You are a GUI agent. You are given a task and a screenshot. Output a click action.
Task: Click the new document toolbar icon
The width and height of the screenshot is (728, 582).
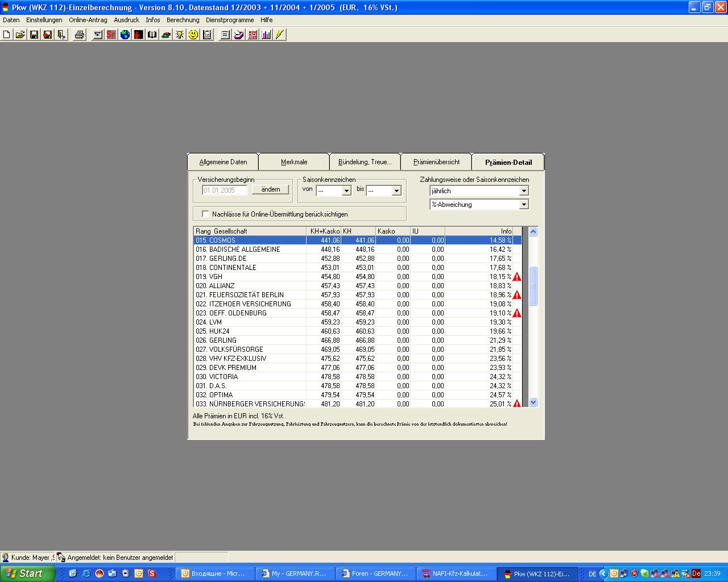coord(7,35)
